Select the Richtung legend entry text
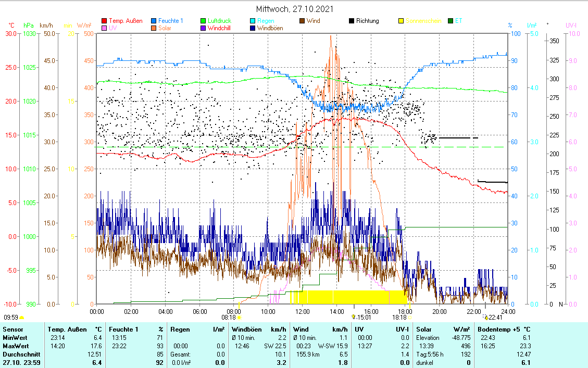588x368 pixels. 367,21
